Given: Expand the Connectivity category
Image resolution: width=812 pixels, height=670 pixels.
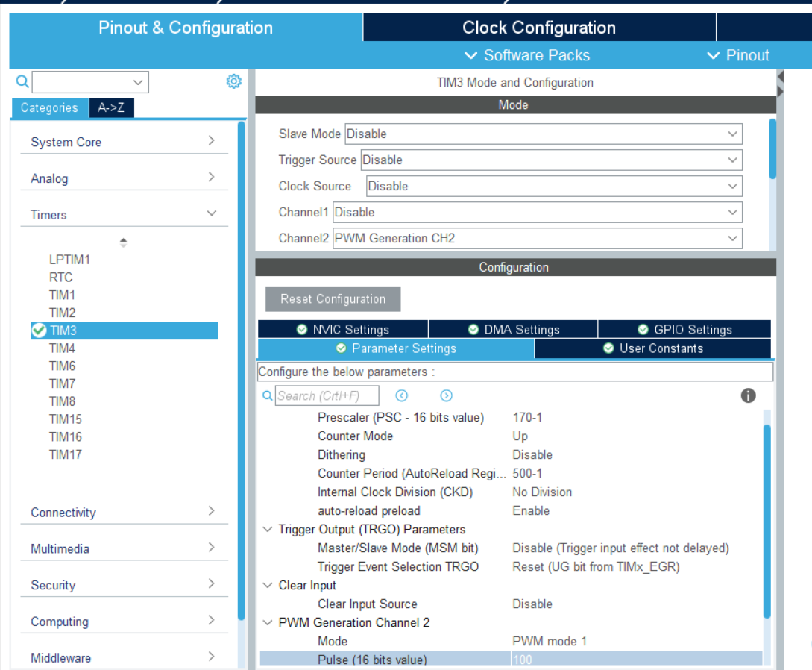Looking at the screenshot, I should 124,512.
